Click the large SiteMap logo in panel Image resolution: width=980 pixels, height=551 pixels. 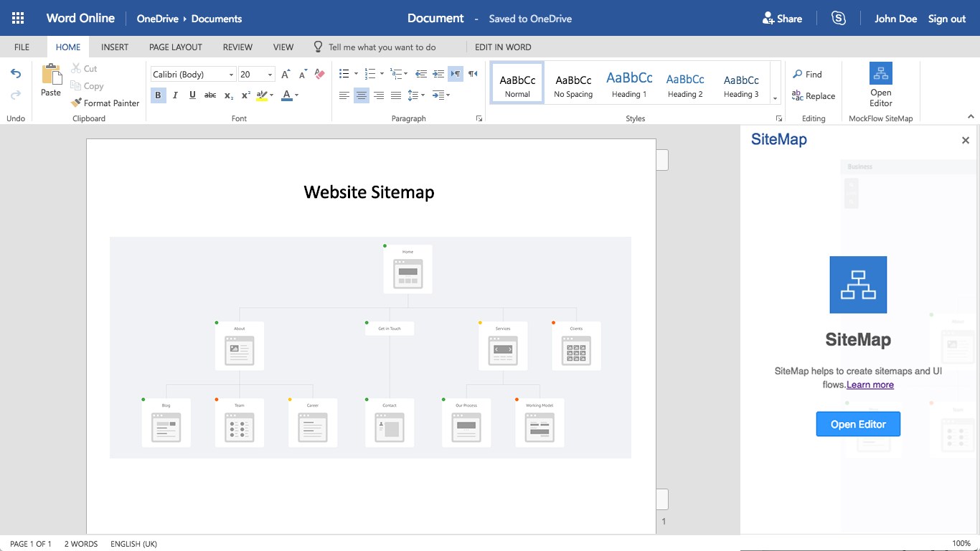point(858,285)
